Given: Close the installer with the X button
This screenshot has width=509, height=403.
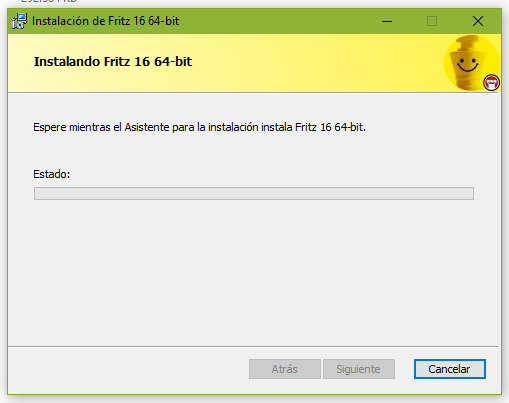Looking at the screenshot, I should point(478,21).
